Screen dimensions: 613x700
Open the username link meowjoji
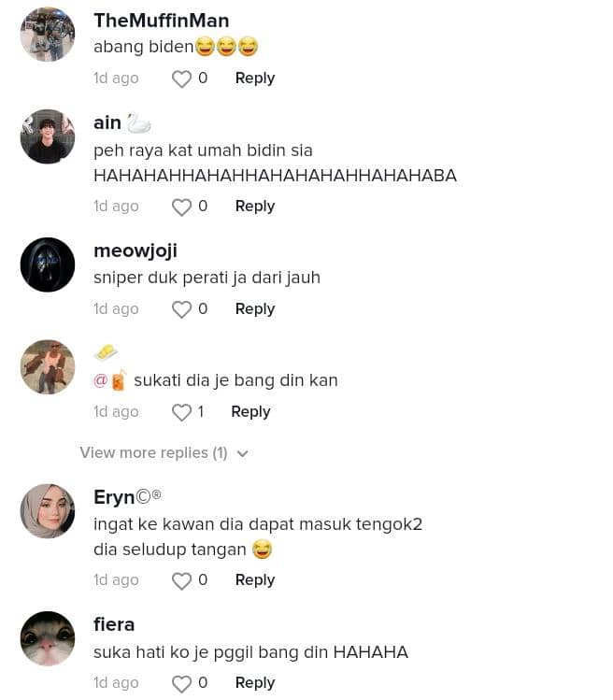[135, 250]
